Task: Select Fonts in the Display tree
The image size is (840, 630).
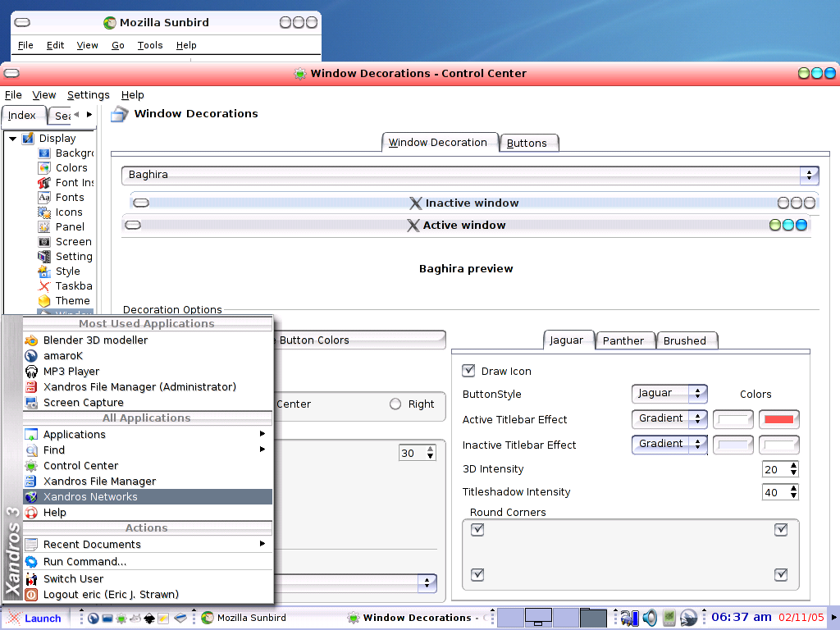Action: (x=70, y=197)
